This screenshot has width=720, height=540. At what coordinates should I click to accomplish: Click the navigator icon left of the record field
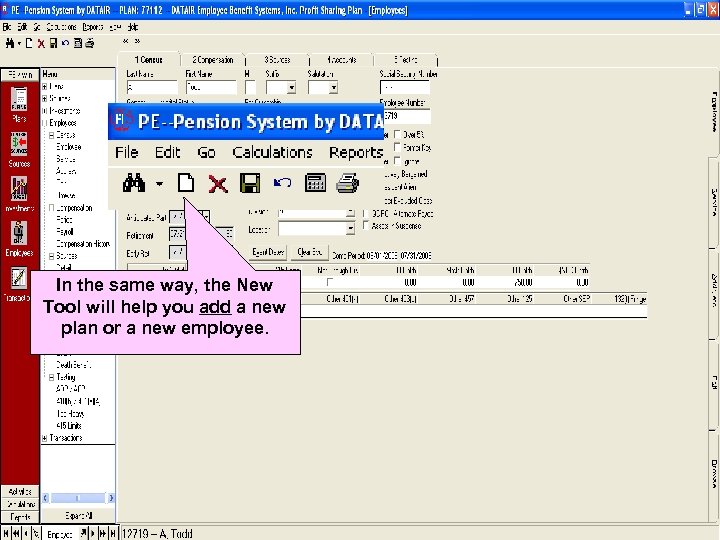36,534
